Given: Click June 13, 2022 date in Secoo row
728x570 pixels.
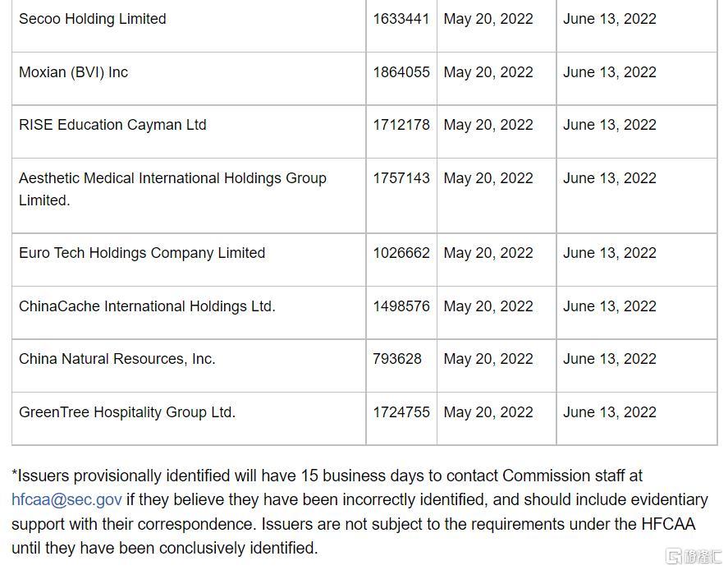Looking at the screenshot, I should [610, 19].
